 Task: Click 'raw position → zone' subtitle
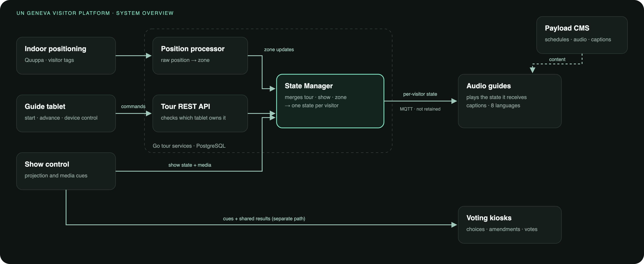click(x=185, y=60)
